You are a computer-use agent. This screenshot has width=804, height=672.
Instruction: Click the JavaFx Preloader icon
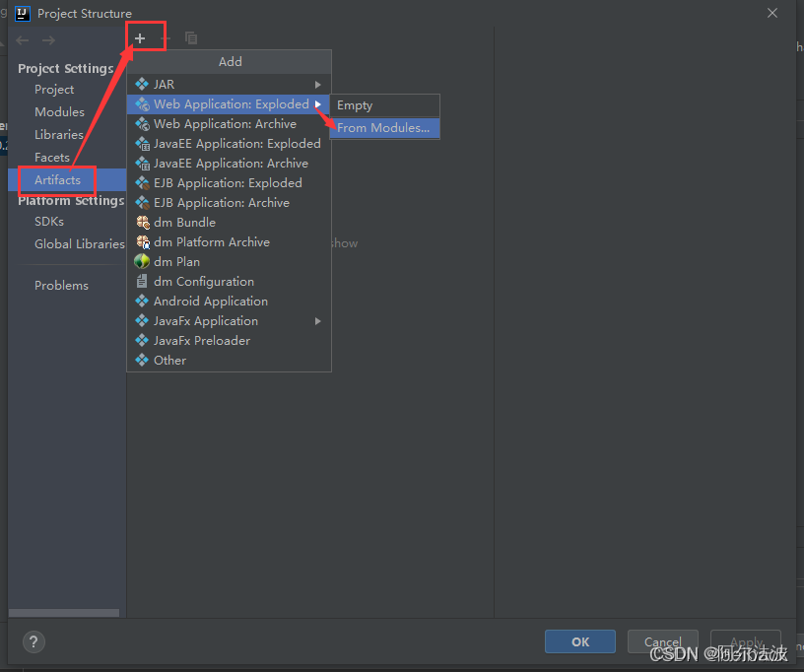click(x=142, y=340)
